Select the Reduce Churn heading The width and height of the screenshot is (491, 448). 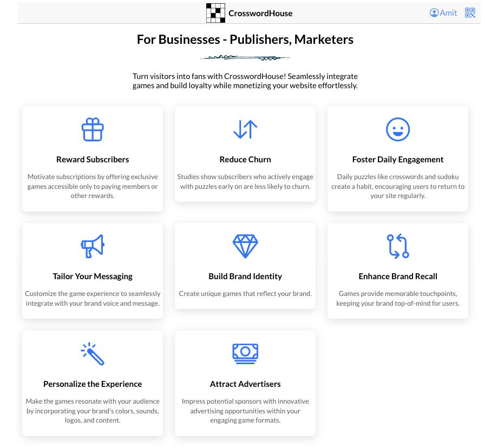[245, 160]
